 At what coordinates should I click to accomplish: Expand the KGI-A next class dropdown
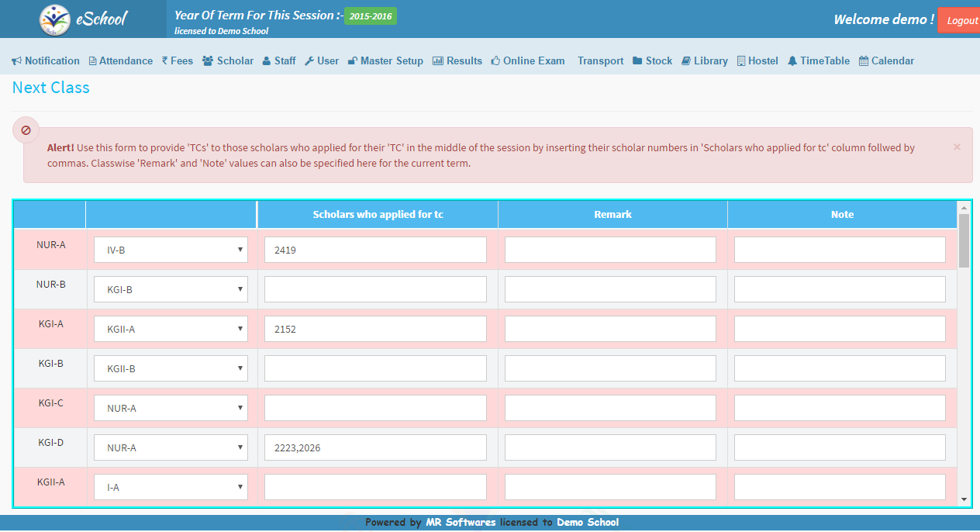[x=171, y=329]
